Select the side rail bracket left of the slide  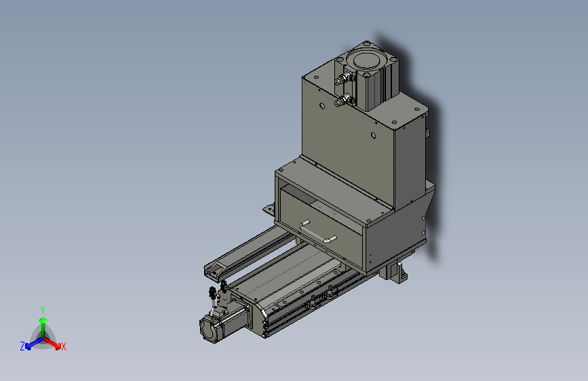pyautogui.click(x=248, y=253)
